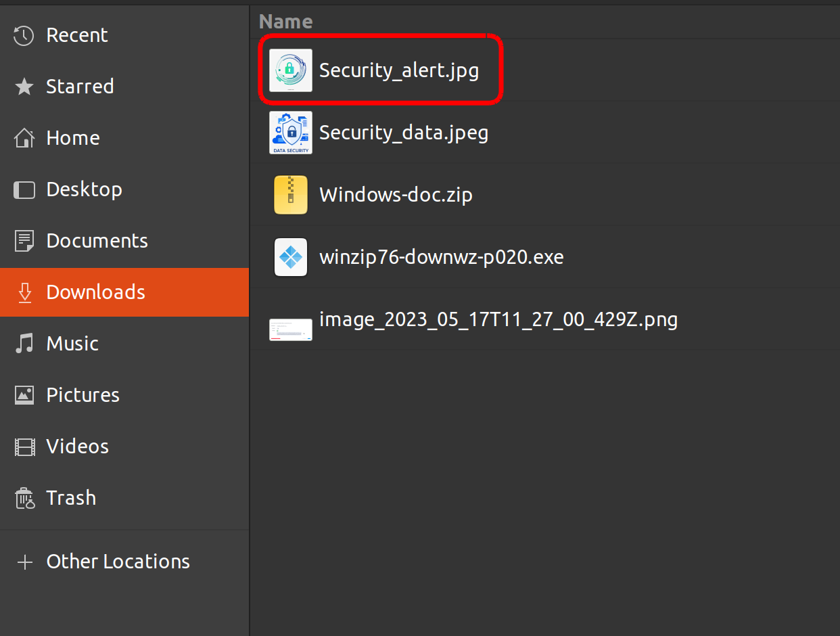This screenshot has height=636, width=840.
Task: Click the Starred star icon
Action: coord(24,87)
